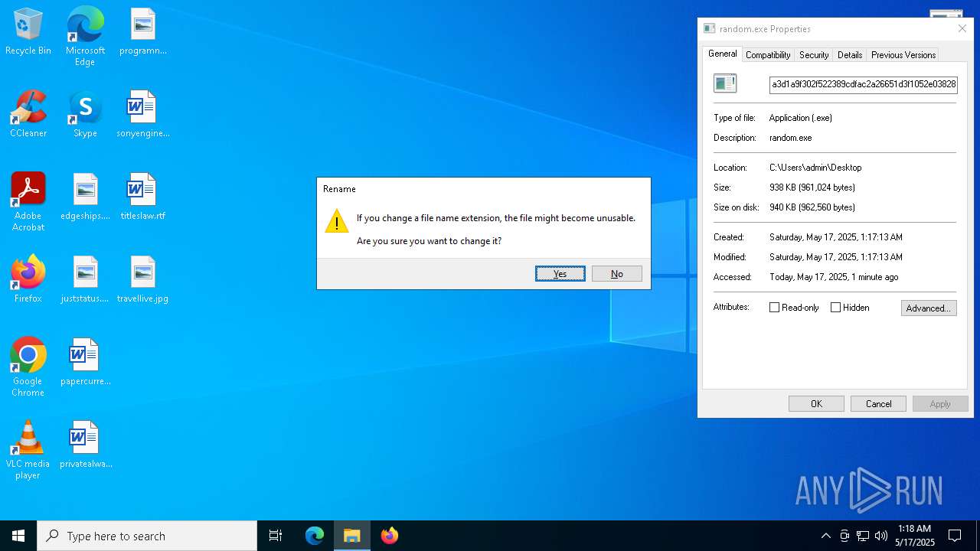Open the Skype desktop shortcut
Screen dimensions: 980x551
tap(85, 115)
